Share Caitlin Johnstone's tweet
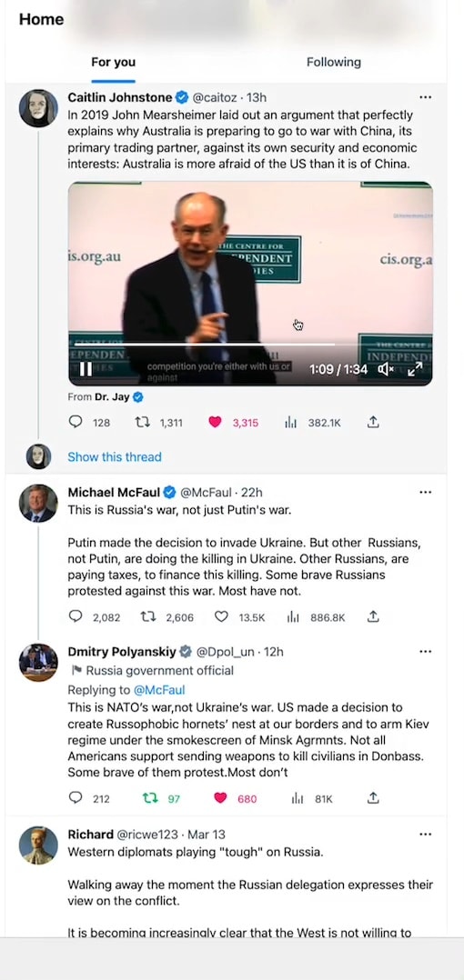Image resolution: width=464 pixels, height=980 pixels. click(x=373, y=423)
